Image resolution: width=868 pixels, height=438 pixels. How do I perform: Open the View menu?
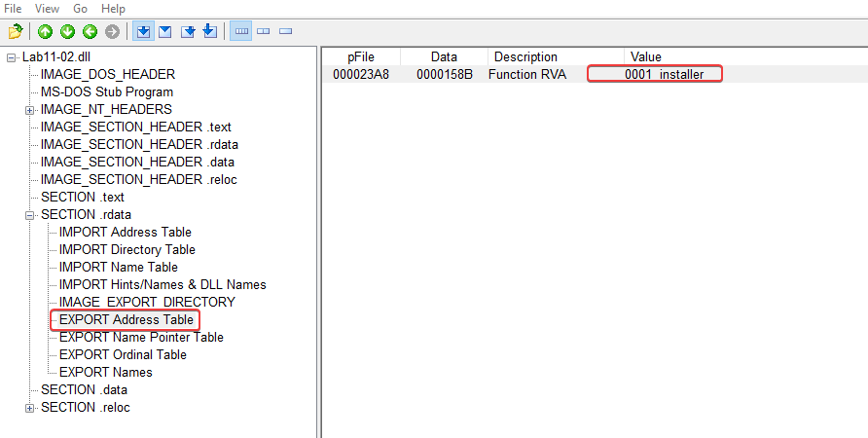click(47, 9)
